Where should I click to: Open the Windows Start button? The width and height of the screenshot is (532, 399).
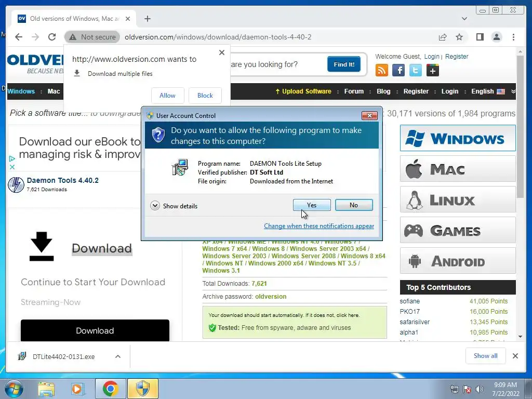click(x=14, y=389)
